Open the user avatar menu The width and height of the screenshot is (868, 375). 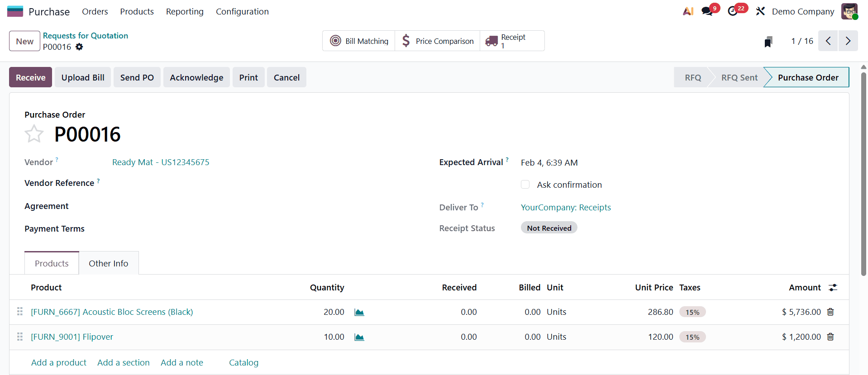[x=849, y=11]
